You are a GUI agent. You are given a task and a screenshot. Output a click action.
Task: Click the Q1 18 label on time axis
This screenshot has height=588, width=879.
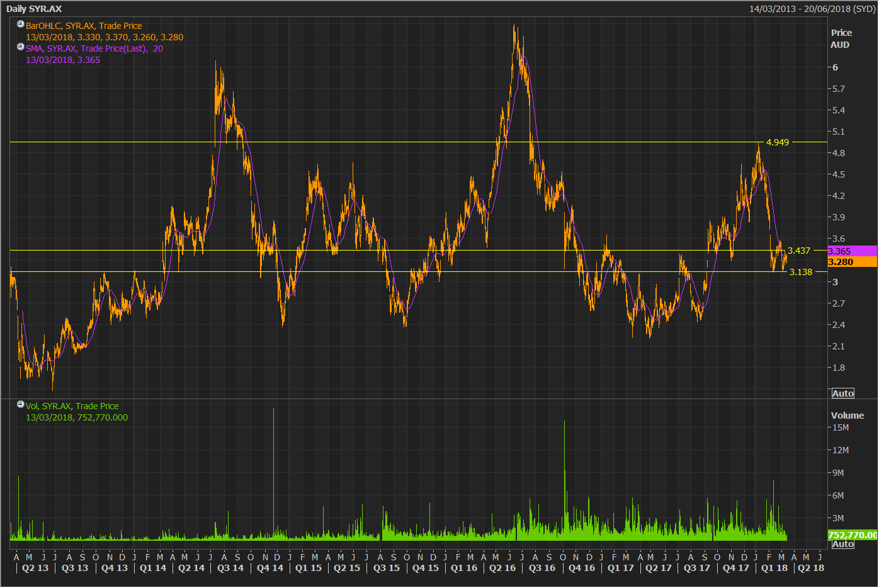click(774, 568)
